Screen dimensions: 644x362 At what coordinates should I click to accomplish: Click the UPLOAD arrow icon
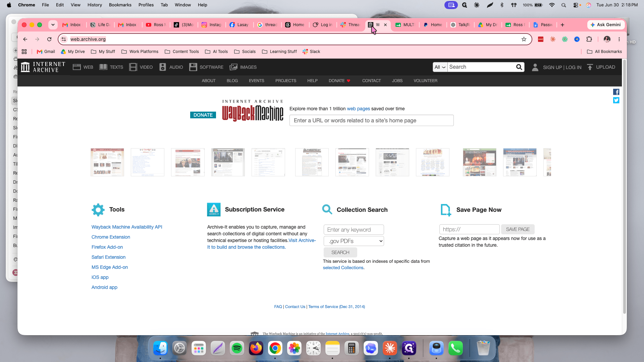590,67
